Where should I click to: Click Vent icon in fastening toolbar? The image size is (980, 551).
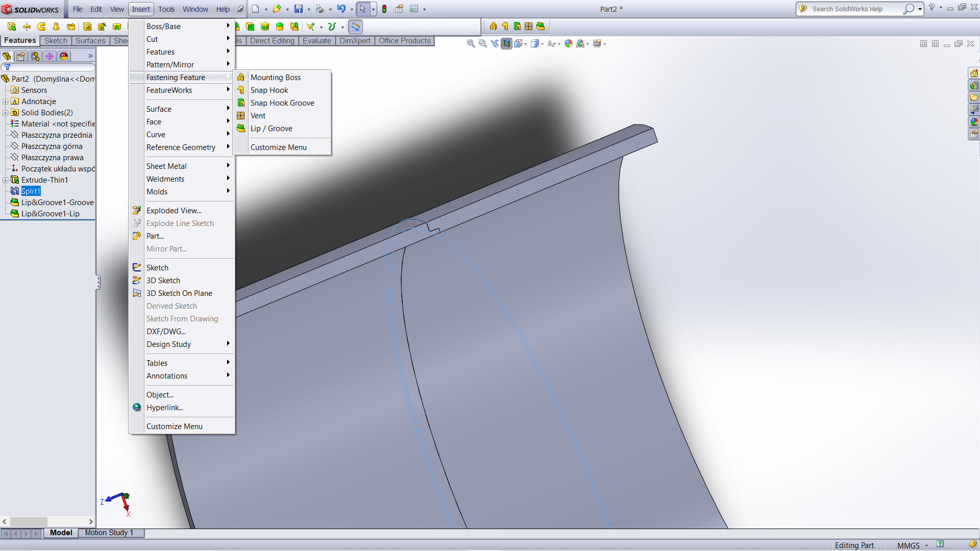click(x=529, y=27)
